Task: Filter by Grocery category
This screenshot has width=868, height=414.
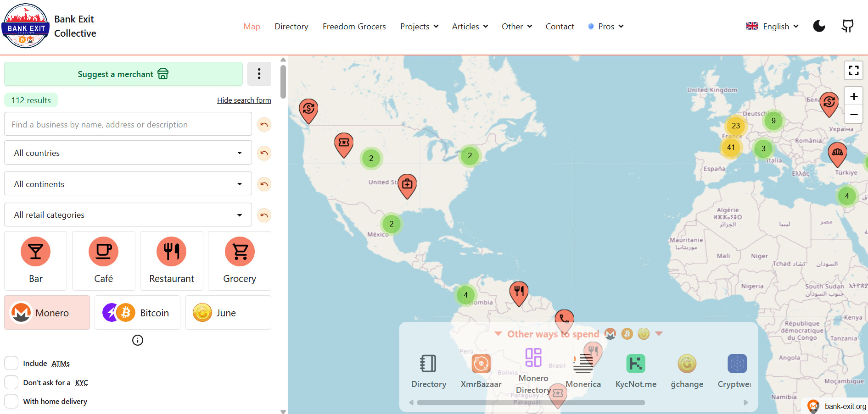Action: pyautogui.click(x=240, y=261)
